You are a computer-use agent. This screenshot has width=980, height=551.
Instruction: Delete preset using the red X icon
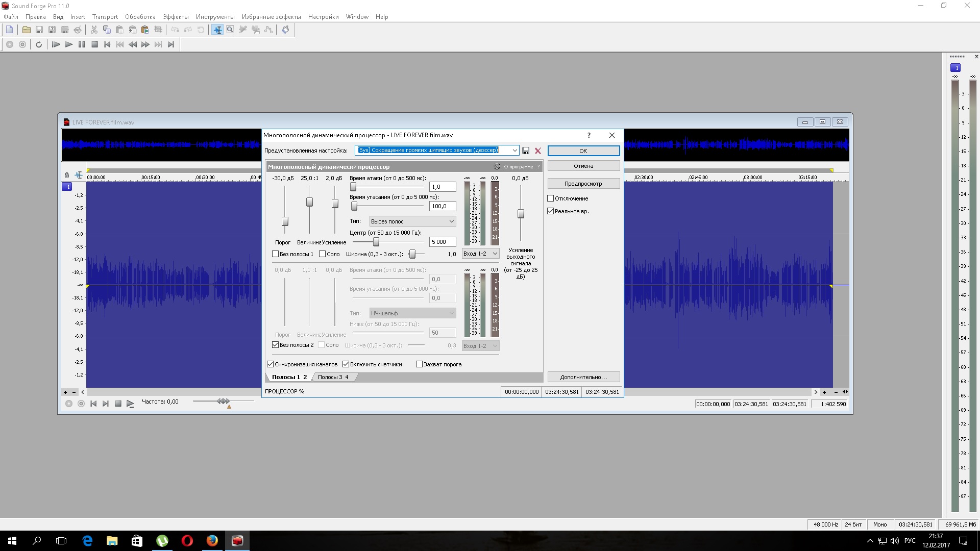pyautogui.click(x=537, y=151)
